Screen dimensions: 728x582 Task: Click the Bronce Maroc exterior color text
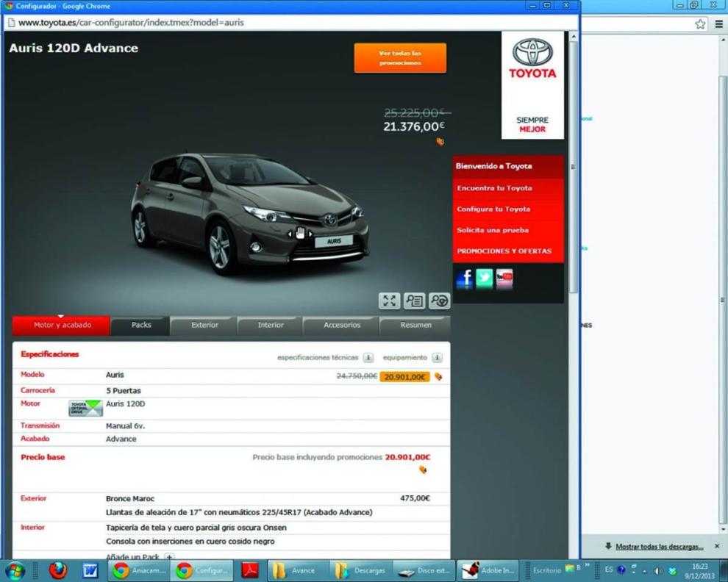(130, 499)
